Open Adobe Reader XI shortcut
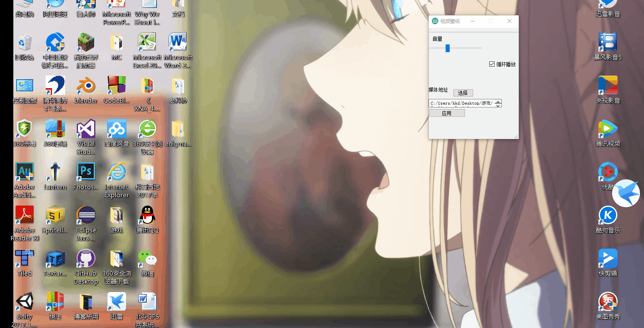 (x=25, y=215)
